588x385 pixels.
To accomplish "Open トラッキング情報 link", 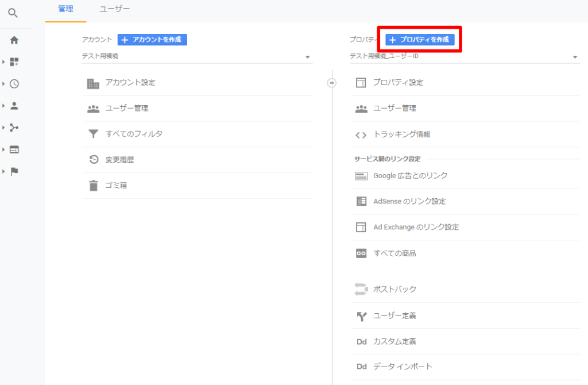I will pyautogui.click(x=401, y=134).
